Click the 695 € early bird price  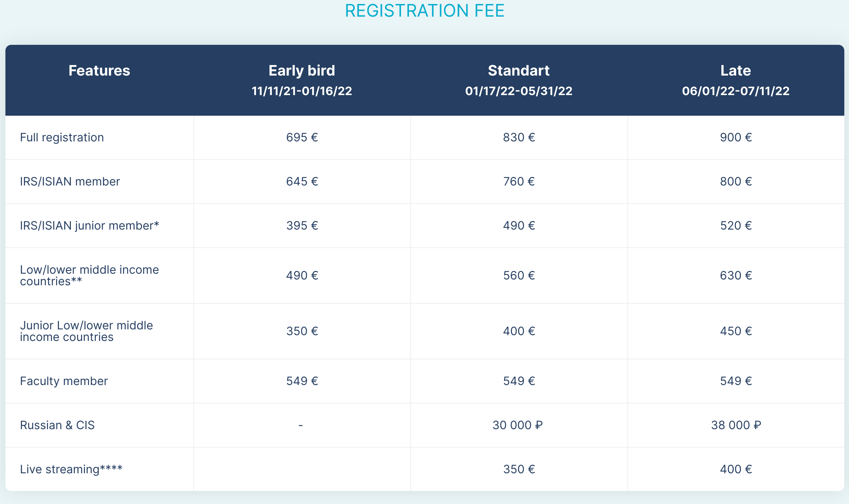coord(302,137)
